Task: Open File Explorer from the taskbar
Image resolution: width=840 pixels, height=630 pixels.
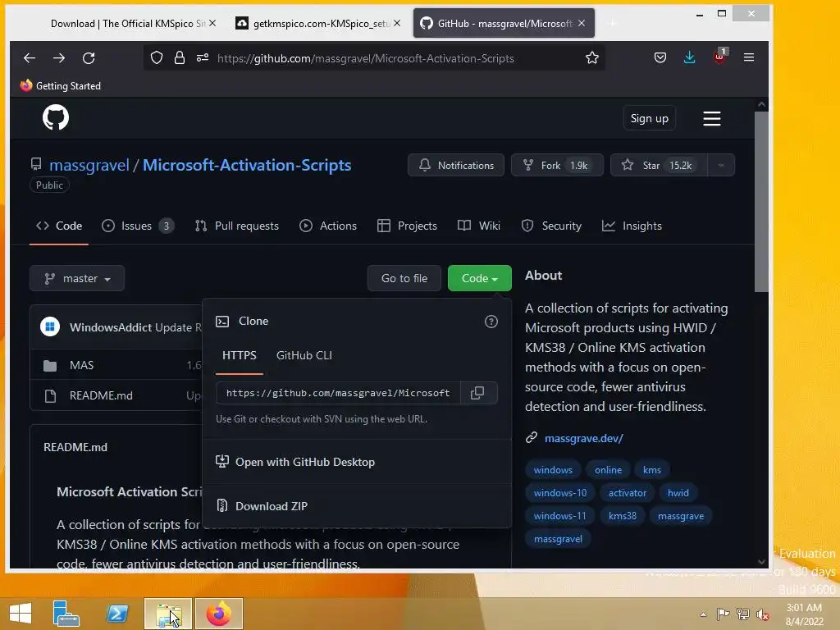Action: click(168, 614)
